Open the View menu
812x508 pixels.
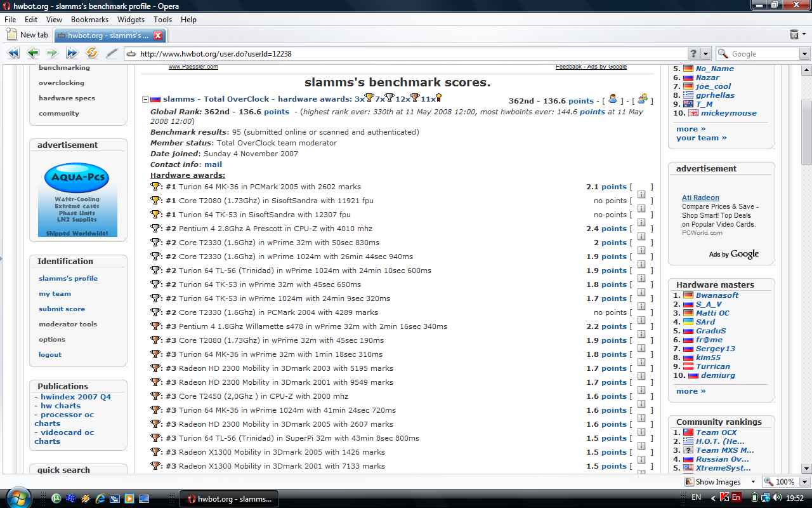54,20
